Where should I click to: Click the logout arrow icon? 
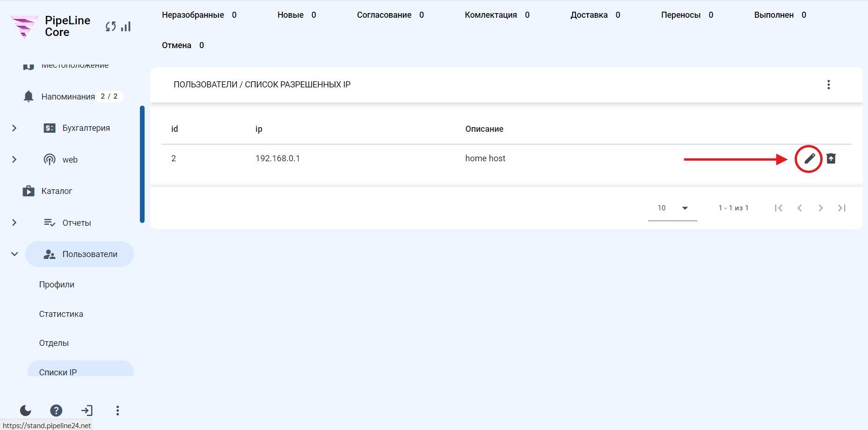87,410
